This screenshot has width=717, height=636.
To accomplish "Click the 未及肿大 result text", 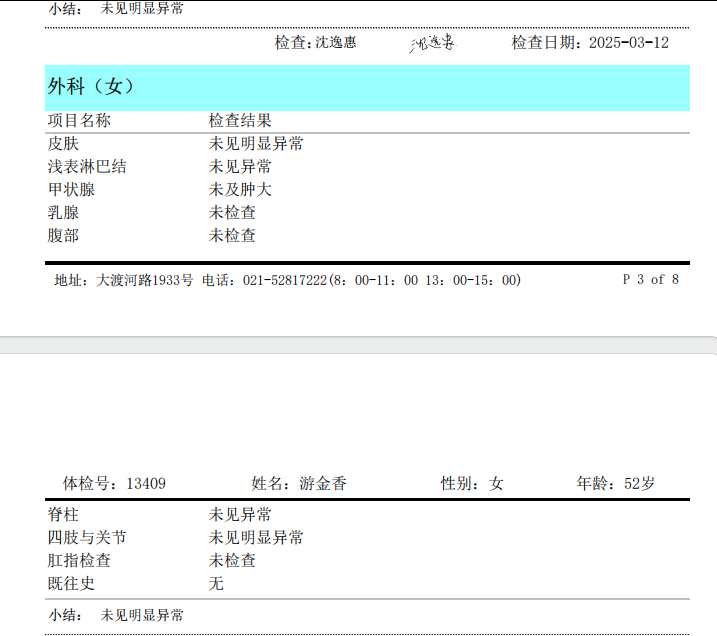I will coord(240,190).
